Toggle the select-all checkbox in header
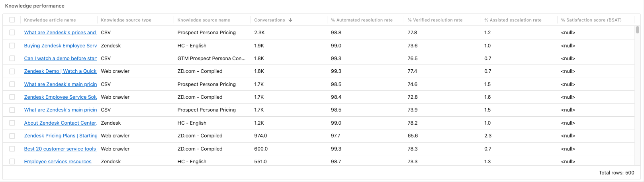644x182 pixels. tap(12, 20)
